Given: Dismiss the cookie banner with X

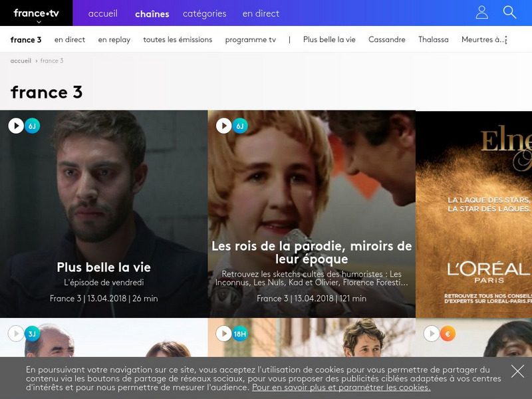Looking at the screenshot, I should pos(517,372).
